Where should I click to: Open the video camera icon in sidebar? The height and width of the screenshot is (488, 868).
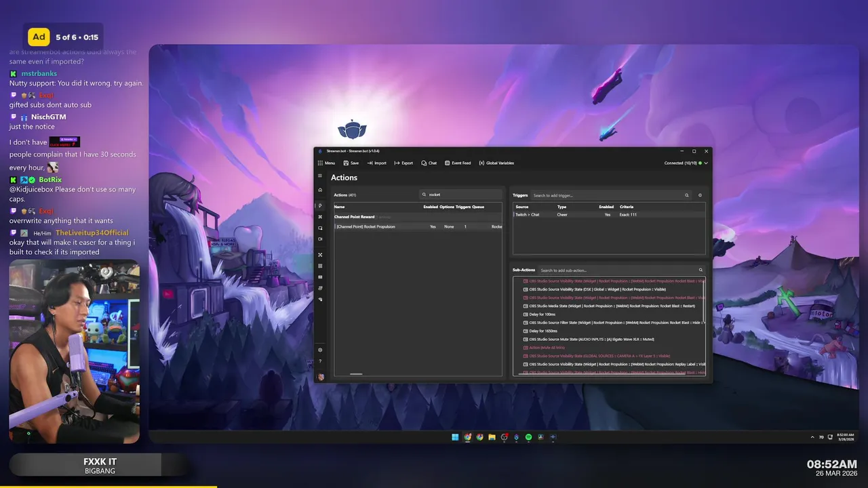320,239
